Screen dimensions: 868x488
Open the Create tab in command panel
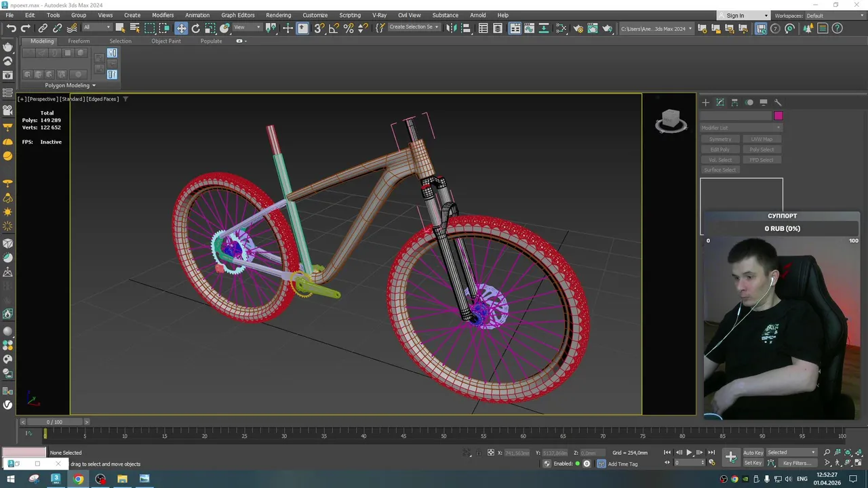tap(705, 102)
